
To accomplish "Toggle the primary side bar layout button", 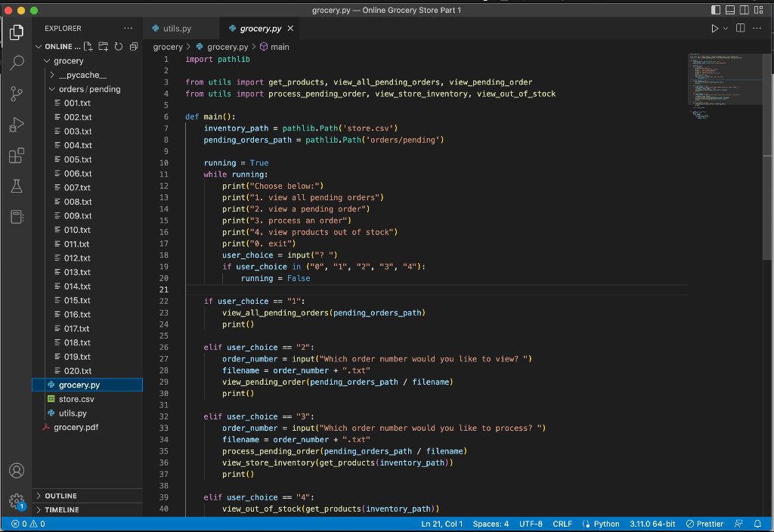I will (x=717, y=10).
